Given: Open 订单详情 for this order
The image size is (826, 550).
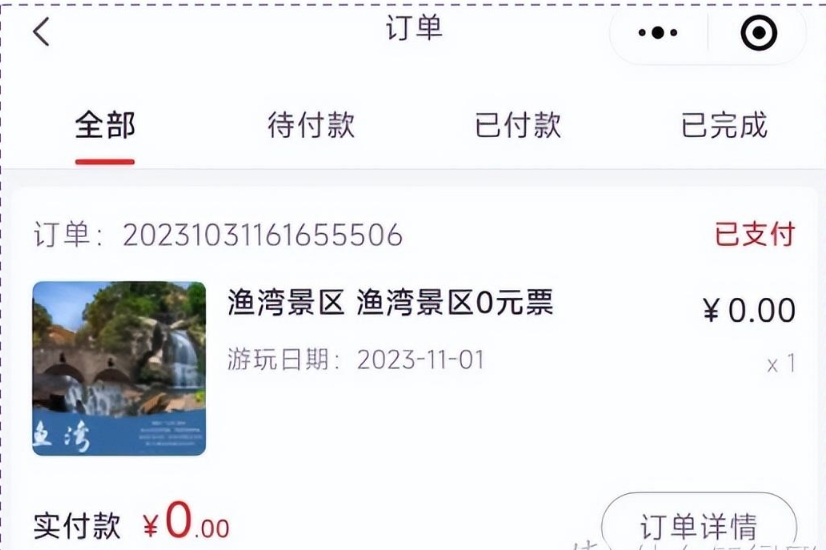Looking at the screenshot, I should tap(699, 525).
